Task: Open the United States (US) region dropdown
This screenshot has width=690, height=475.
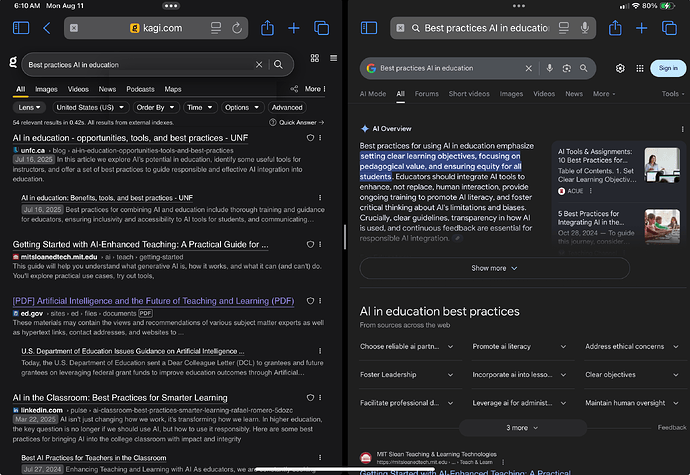Action: 89,107
